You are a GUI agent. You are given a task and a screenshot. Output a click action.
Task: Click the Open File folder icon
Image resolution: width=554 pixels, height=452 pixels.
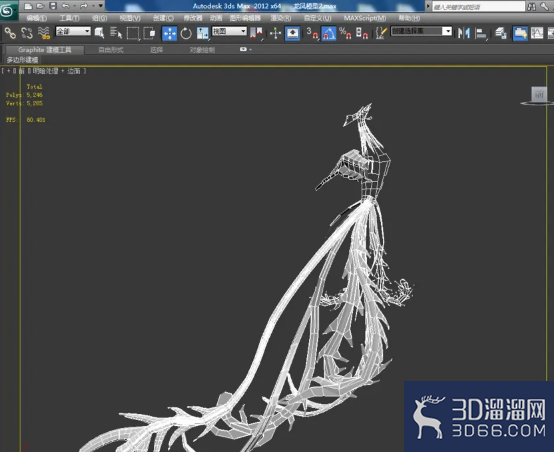[40, 6]
